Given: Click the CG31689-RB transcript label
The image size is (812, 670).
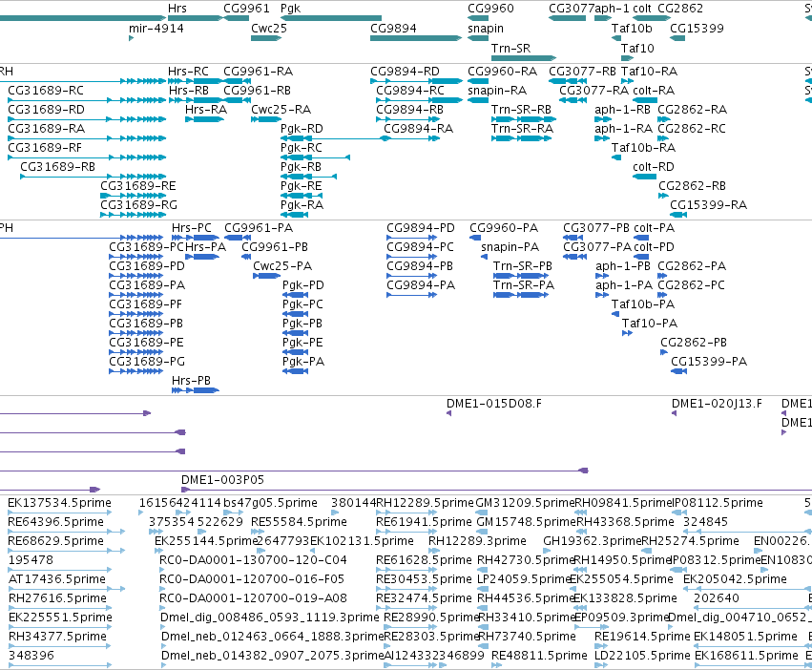Looking at the screenshot, I should [57, 166].
